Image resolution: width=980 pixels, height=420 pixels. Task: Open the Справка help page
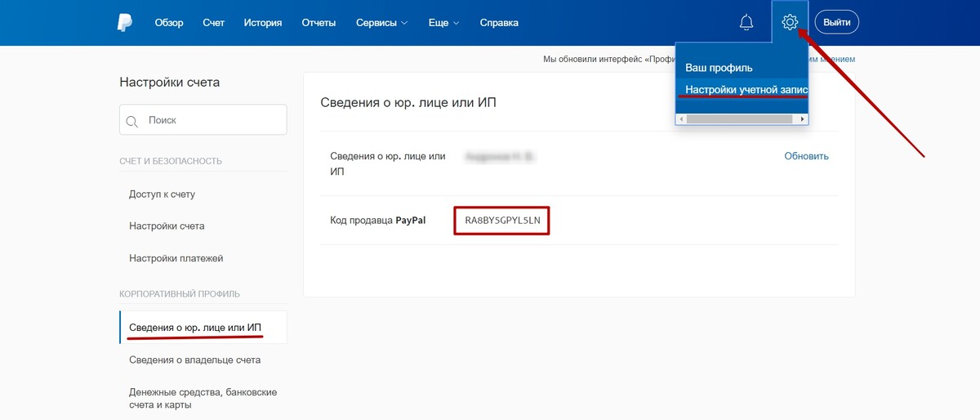pos(499,23)
